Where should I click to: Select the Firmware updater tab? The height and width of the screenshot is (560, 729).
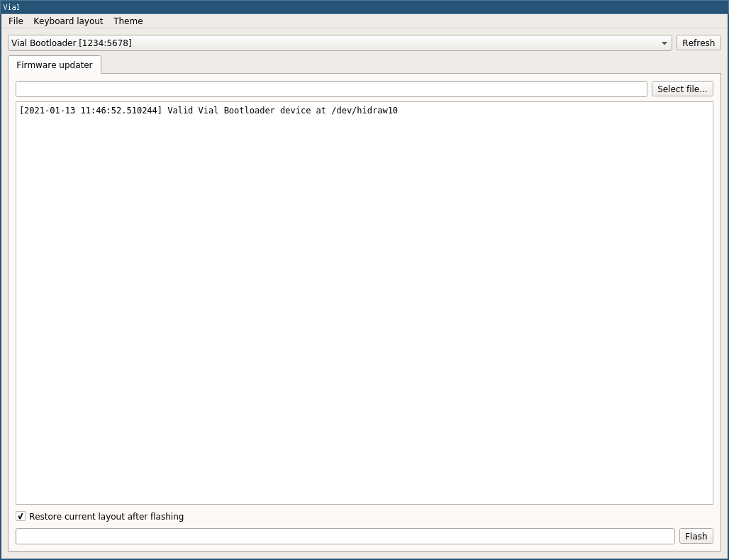pos(55,65)
